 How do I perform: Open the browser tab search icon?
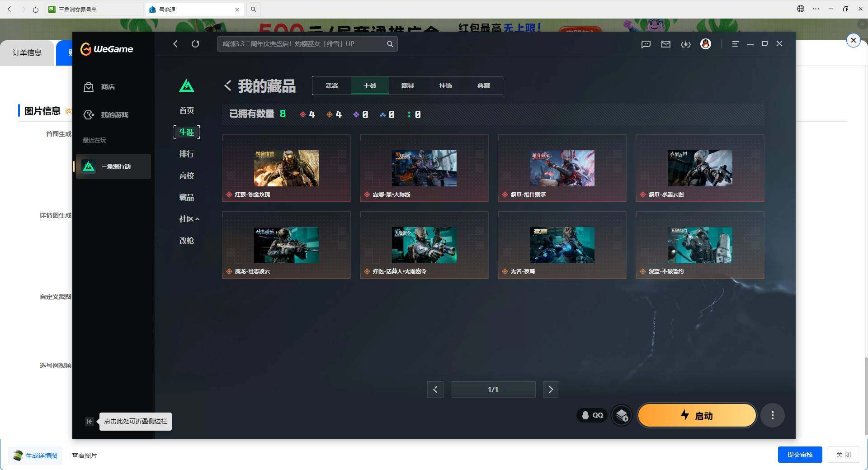coord(254,9)
